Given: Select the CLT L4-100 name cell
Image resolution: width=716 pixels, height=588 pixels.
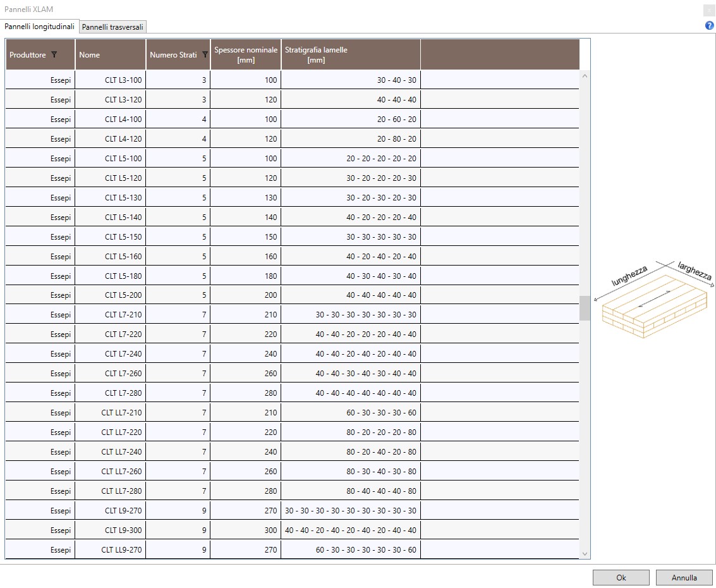Looking at the screenshot, I should point(111,119).
